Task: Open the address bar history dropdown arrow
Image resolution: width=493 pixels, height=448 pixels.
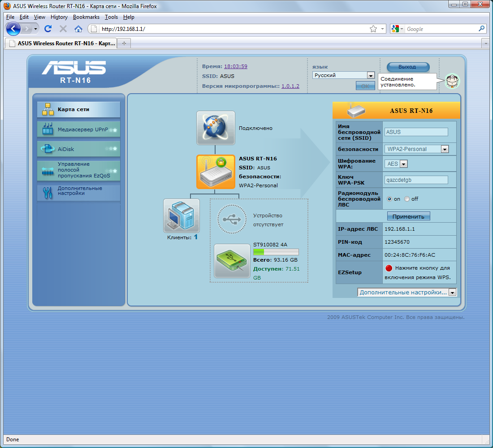Action: coord(382,29)
